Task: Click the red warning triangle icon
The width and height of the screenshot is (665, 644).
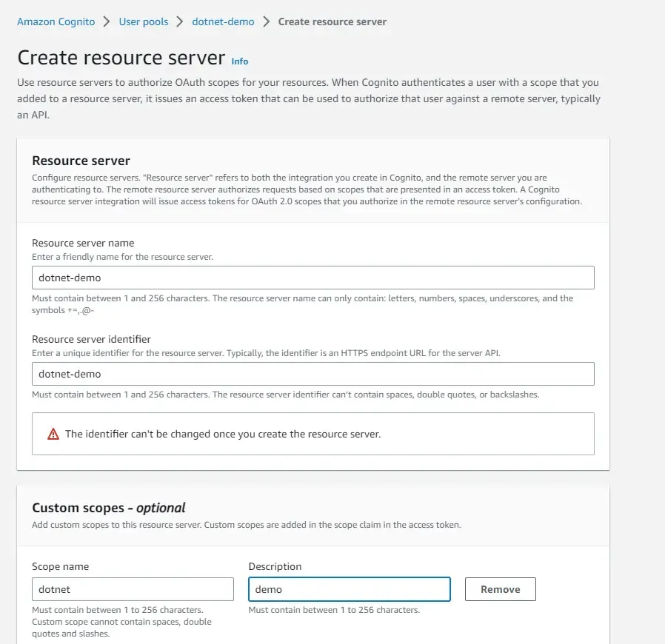Action: click(53, 435)
